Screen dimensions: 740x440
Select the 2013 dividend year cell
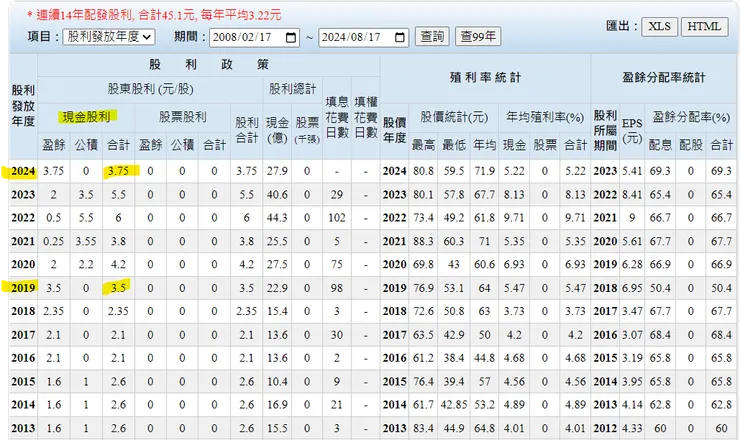tap(23, 428)
